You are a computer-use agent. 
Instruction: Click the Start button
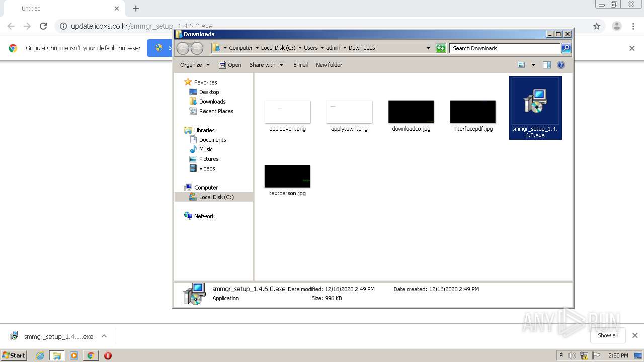(x=14, y=355)
